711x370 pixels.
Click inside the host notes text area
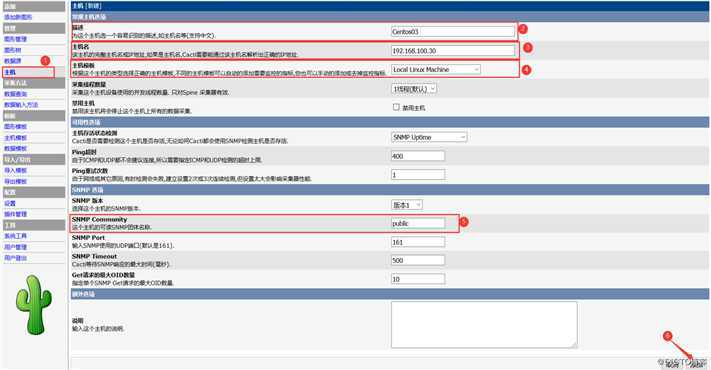tap(484, 325)
